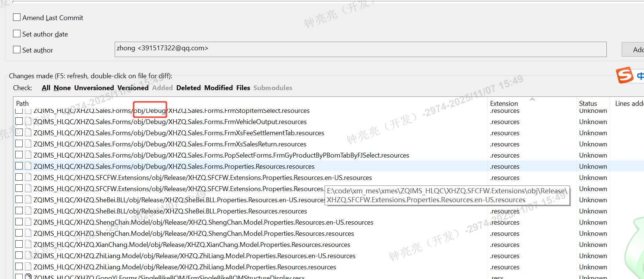The image size is (644, 279).
Task: Check the XHZQ.Sales.Forms.Properties.Resources.resources checkbox
Action: [19, 166]
